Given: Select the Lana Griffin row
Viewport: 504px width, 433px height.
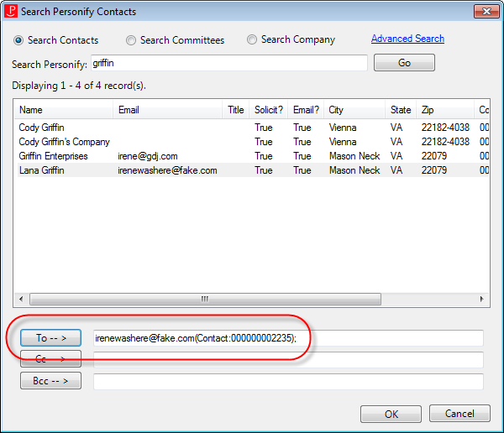Looking at the screenshot, I should click(x=254, y=170).
